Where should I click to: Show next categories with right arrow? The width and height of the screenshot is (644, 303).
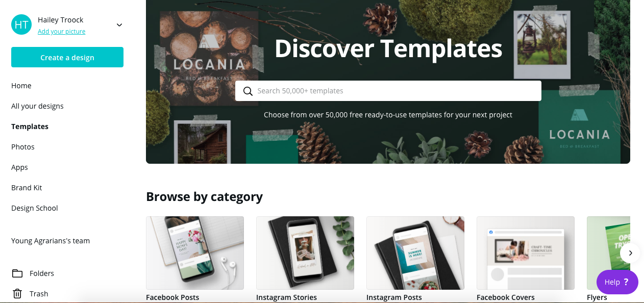[x=630, y=253]
